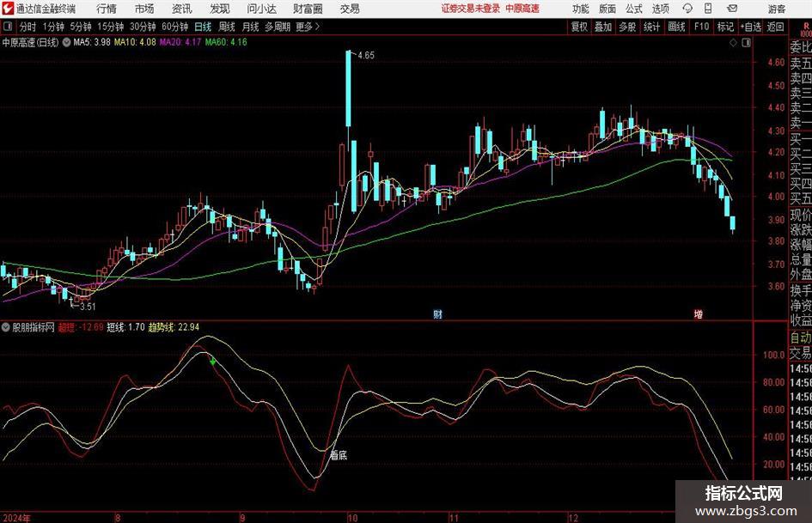Click the 趋势线: 22.94 indicator label
812x523 pixels.
pos(174,326)
